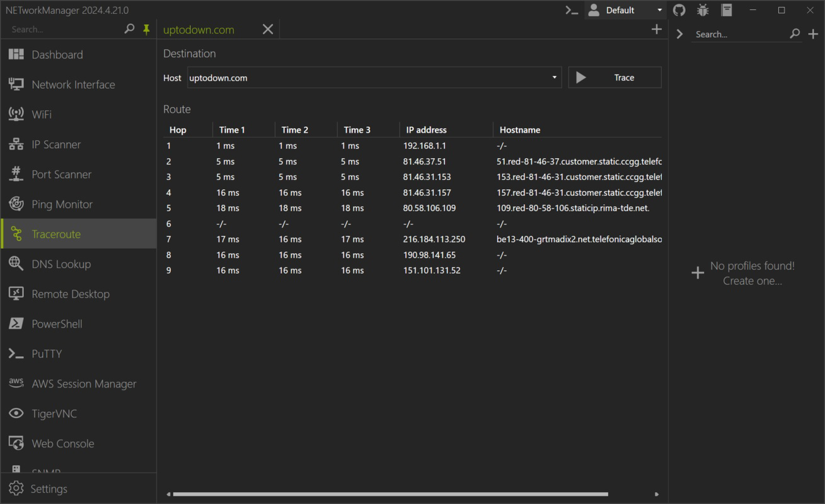The image size is (825, 504).
Task: Open the Web Console icon
Action: click(x=16, y=444)
